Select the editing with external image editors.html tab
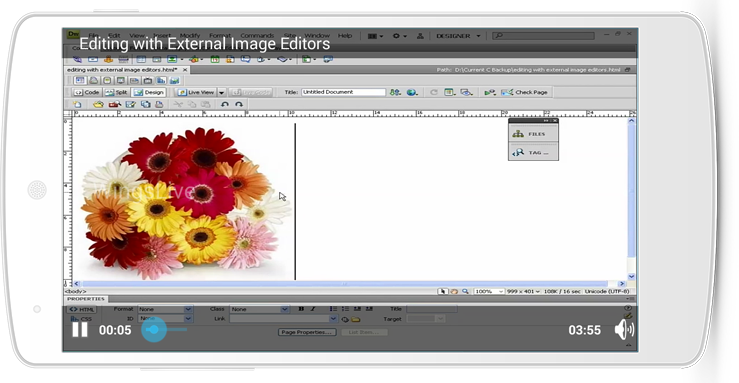The image size is (739, 383). 122,70
